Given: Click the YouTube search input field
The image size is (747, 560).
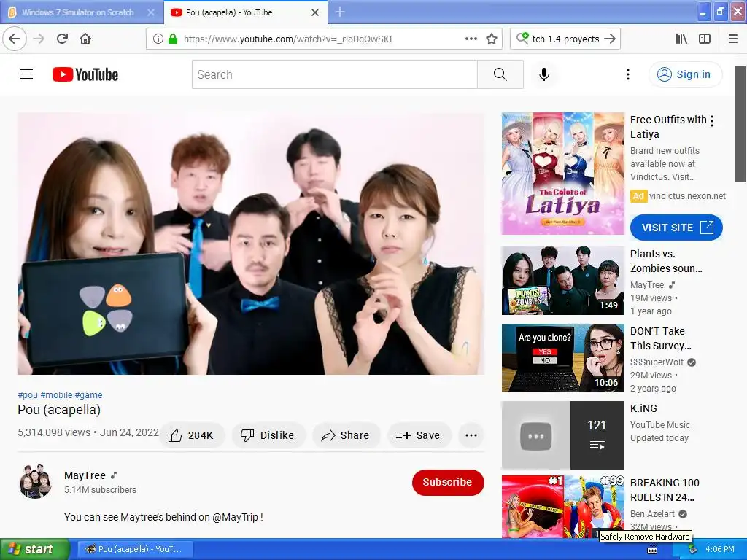Looking at the screenshot, I should (x=334, y=74).
